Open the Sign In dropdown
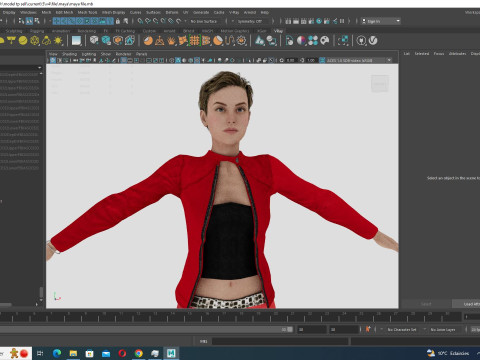The height and width of the screenshot is (360, 480). pos(381,21)
